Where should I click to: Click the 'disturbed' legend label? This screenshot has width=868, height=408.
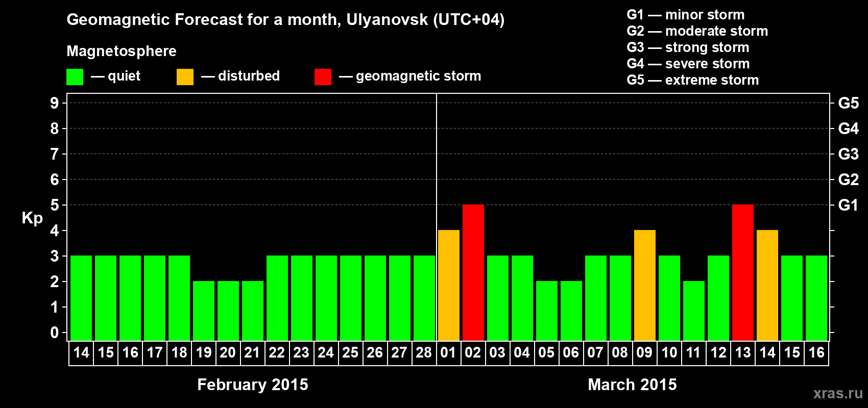pyautogui.click(x=249, y=76)
